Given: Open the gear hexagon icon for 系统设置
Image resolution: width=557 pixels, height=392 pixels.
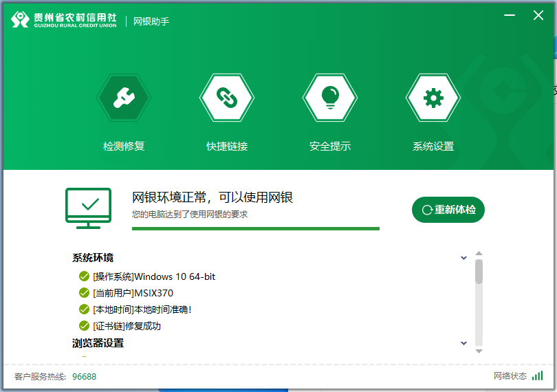Looking at the screenshot, I should click(433, 98).
